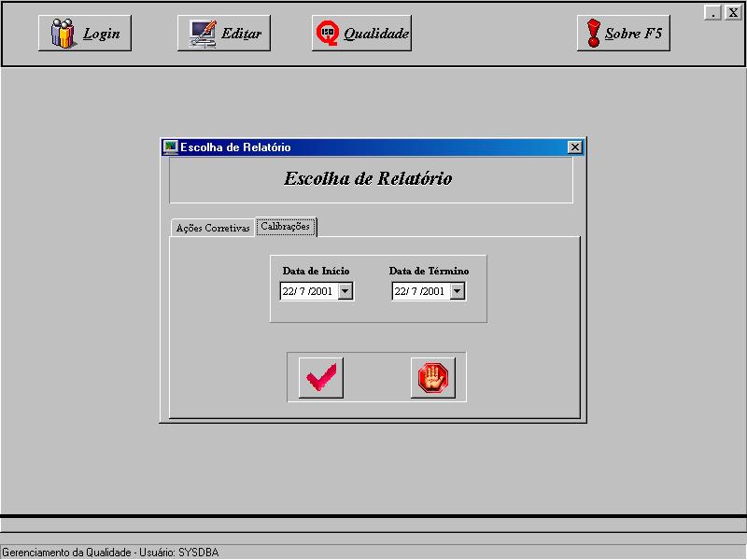
Task: Click into the Data de Início date field
Action: (x=307, y=291)
